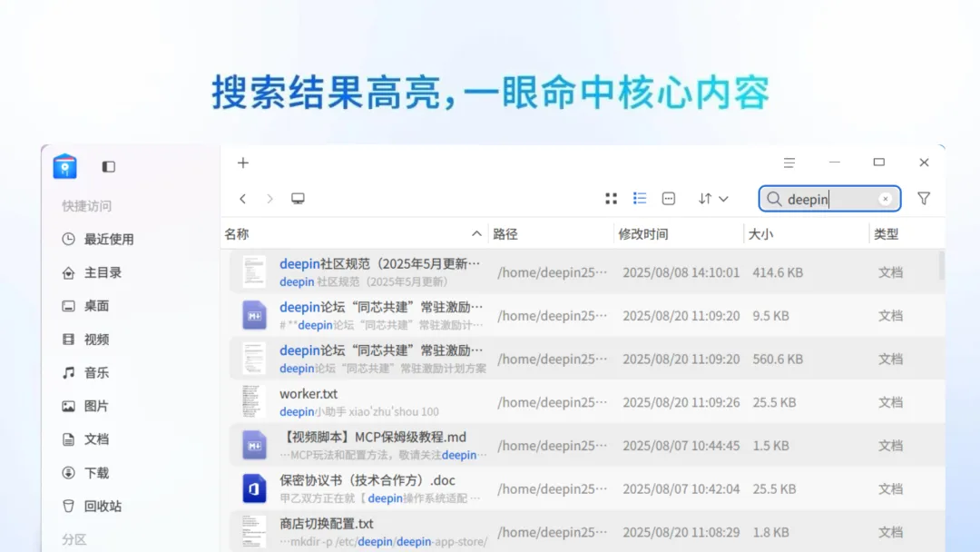980x552 pixels.
Task: Click the music note icon beside 音乐
Action: coord(69,373)
